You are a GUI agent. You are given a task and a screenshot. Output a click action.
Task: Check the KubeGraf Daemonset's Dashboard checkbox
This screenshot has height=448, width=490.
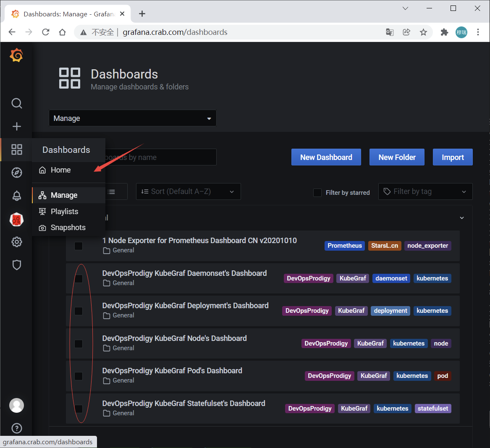tap(79, 279)
